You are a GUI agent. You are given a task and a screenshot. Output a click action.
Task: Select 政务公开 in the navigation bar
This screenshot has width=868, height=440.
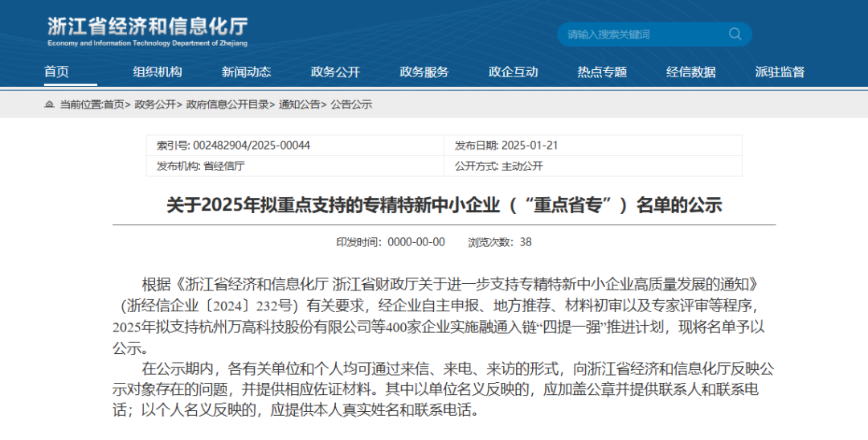335,72
